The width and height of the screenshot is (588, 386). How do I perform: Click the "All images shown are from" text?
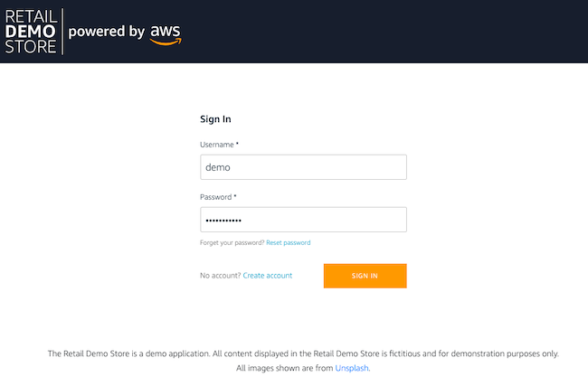coord(284,369)
